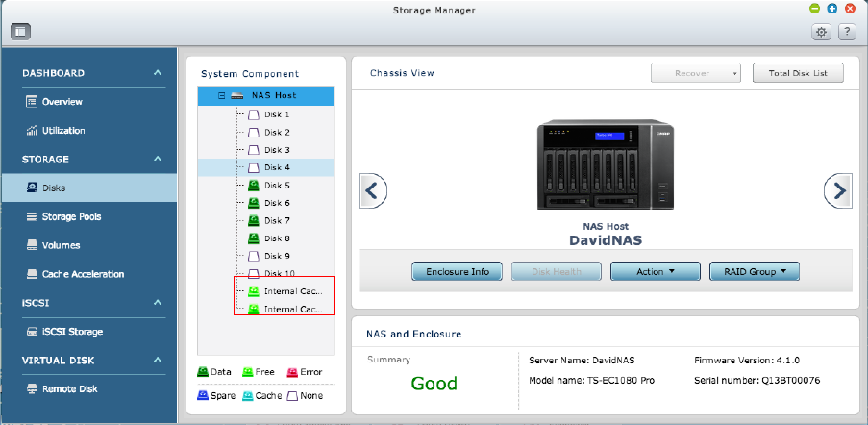The height and width of the screenshot is (425, 868).
Task: Click the NAS Host device icon
Action: 237,96
